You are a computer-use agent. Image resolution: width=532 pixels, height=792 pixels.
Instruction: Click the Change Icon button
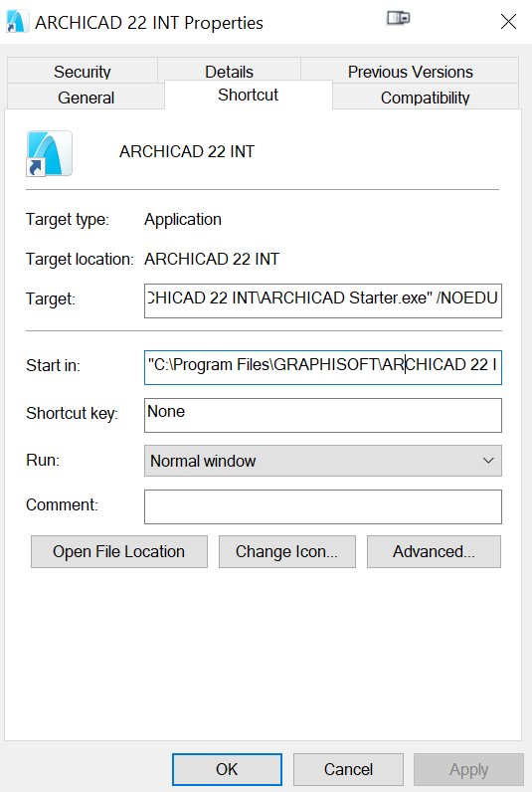click(x=286, y=551)
